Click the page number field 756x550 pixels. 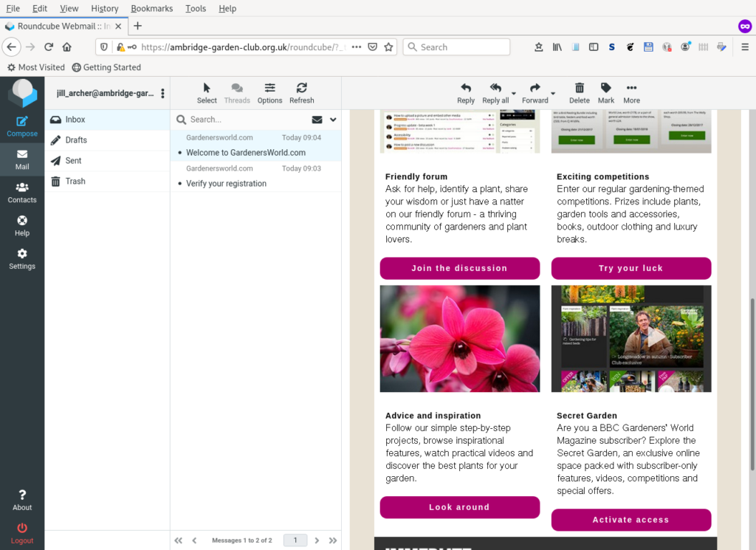(x=295, y=540)
